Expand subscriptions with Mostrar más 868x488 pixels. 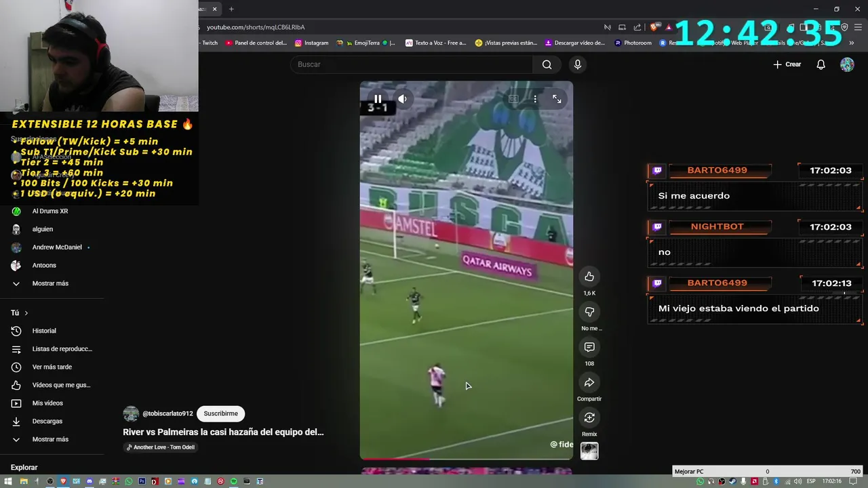(x=50, y=283)
